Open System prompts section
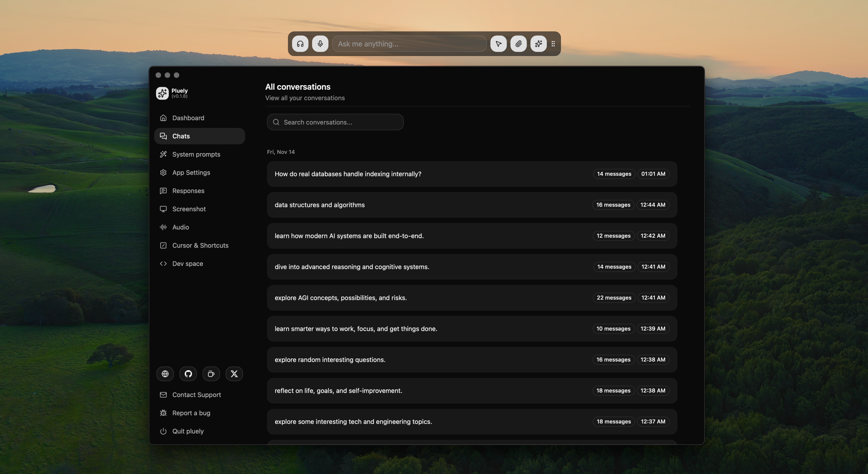This screenshot has width=868, height=474. (196, 154)
